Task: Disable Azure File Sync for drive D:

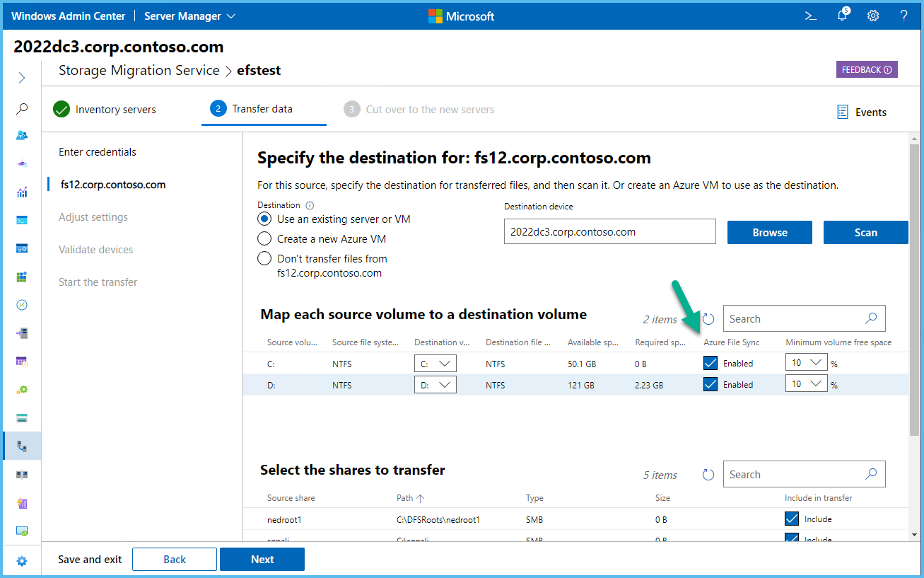Action: click(710, 383)
